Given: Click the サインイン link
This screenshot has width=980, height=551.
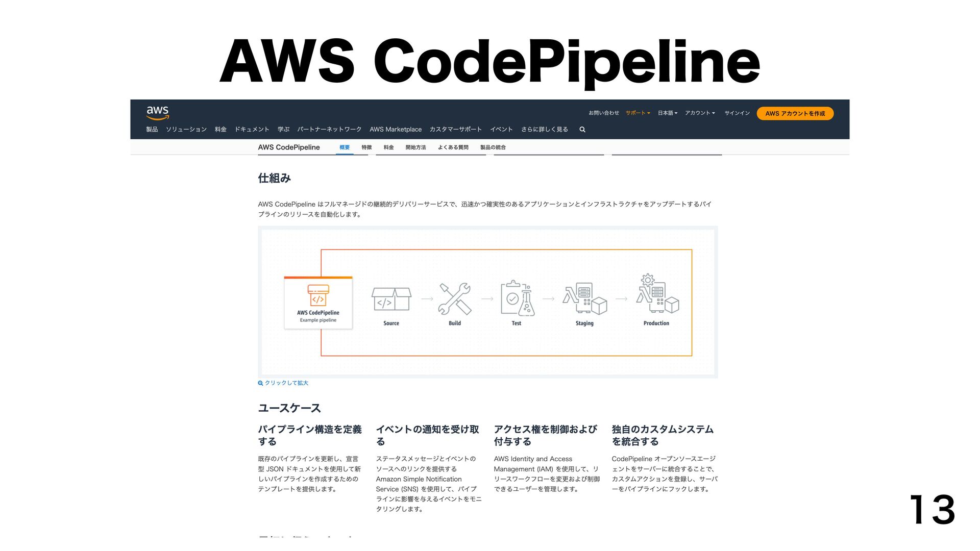Looking at the screenshot, I should click(737, 113).
